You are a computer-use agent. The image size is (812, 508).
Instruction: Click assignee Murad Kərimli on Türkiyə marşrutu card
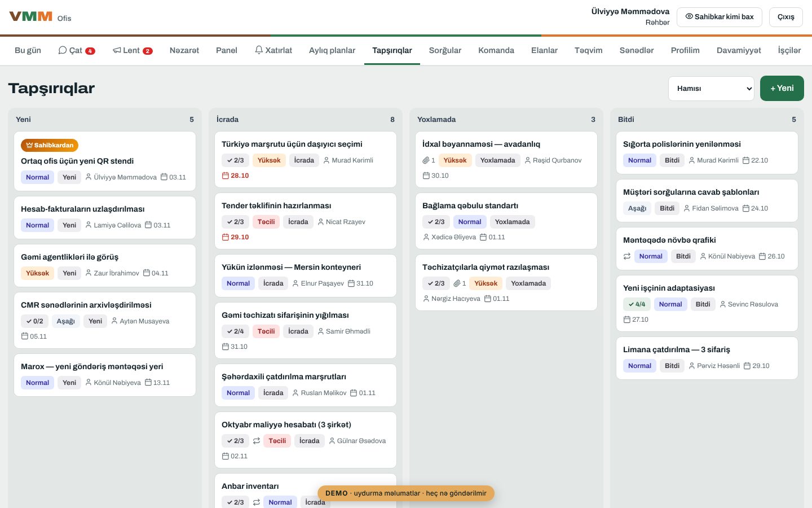[348, 160]
